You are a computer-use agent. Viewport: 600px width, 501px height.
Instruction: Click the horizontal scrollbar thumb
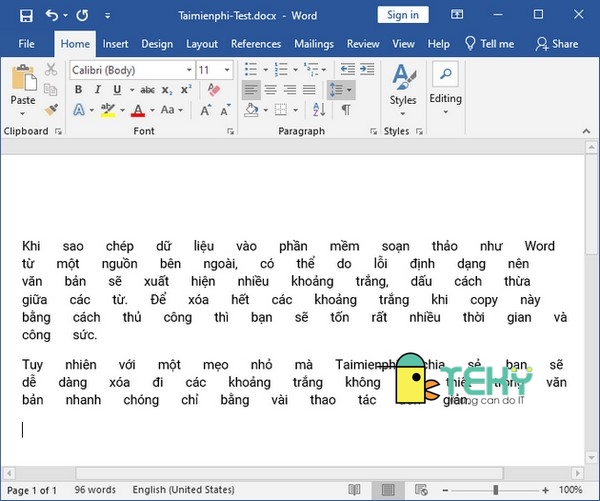pyautogui.click(x=289, y=473)
